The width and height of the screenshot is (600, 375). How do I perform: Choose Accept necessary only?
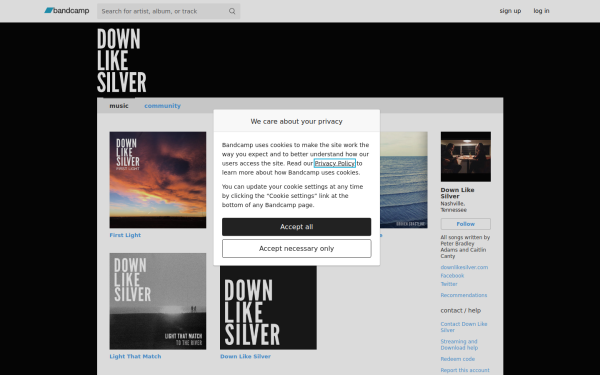coord(297,249)
